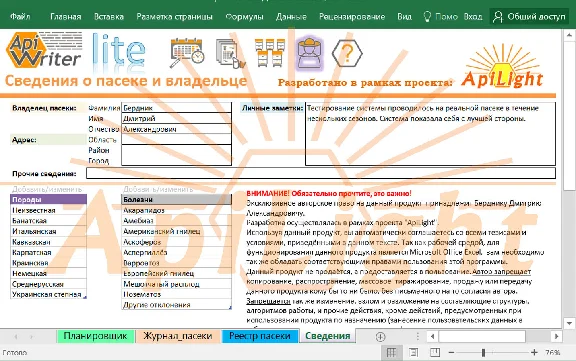Select Кавказская breed row
Image resolution: width=576 pixels, height=361 pixels.
pyautogui.click(x=48, y=242)
